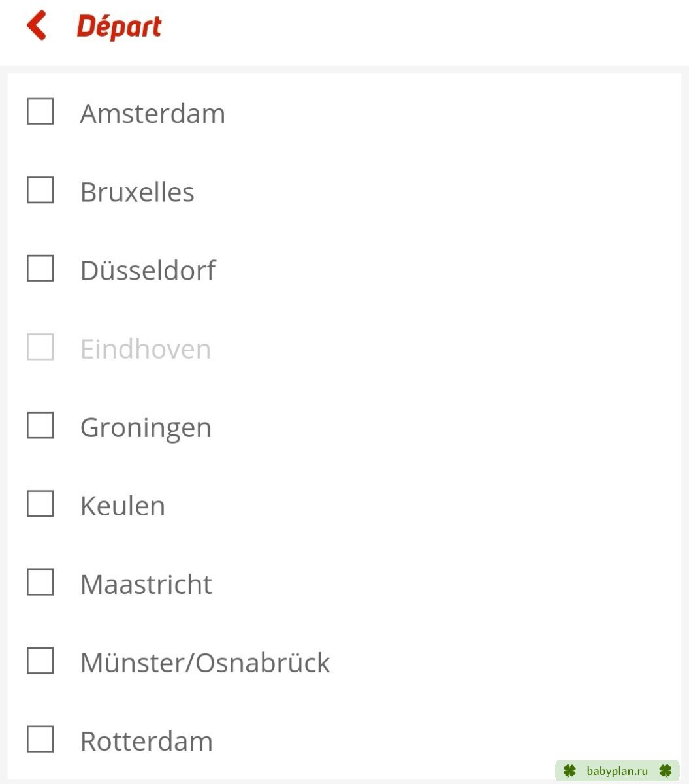Enable the Düsseldorf checkbox
Screen dimensions: 689x784
click(40, 268)
